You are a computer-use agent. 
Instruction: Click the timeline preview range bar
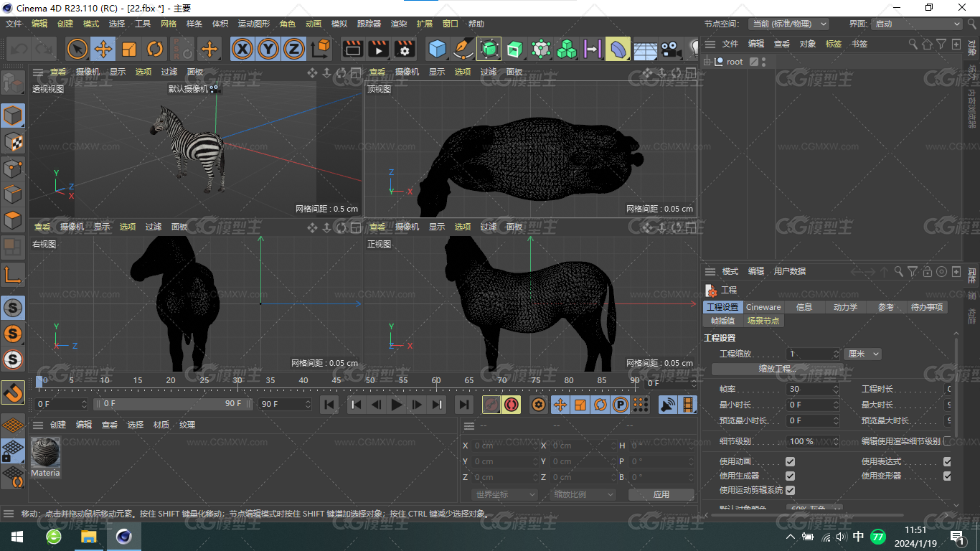click(x=172, y=404)
